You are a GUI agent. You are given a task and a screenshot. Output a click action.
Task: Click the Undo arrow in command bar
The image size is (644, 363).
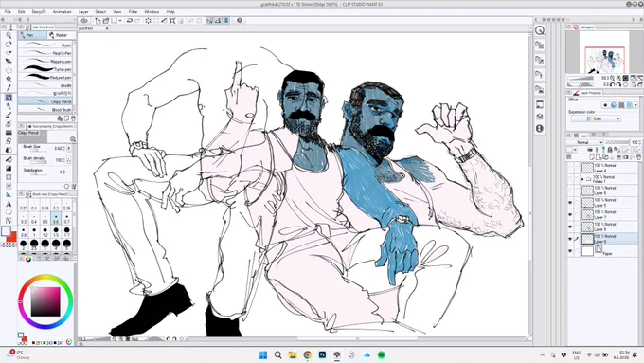[129, 21]
